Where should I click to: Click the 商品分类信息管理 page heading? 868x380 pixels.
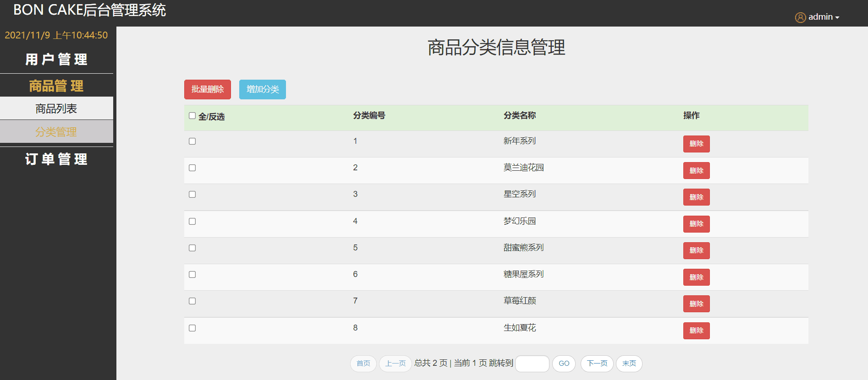496,48
